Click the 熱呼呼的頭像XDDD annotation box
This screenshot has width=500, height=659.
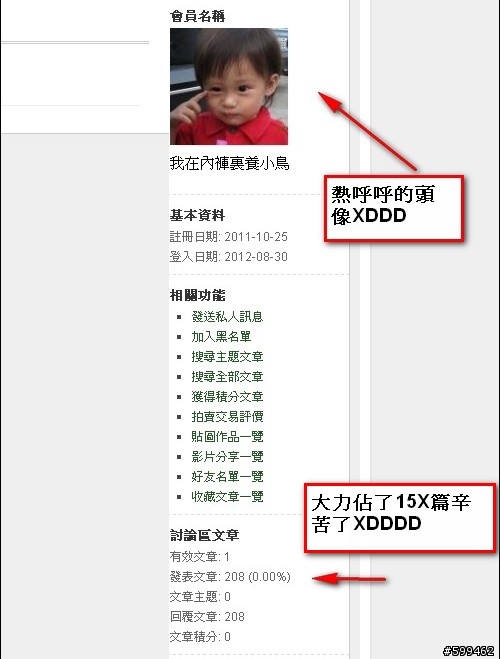[x=394, y=208]
